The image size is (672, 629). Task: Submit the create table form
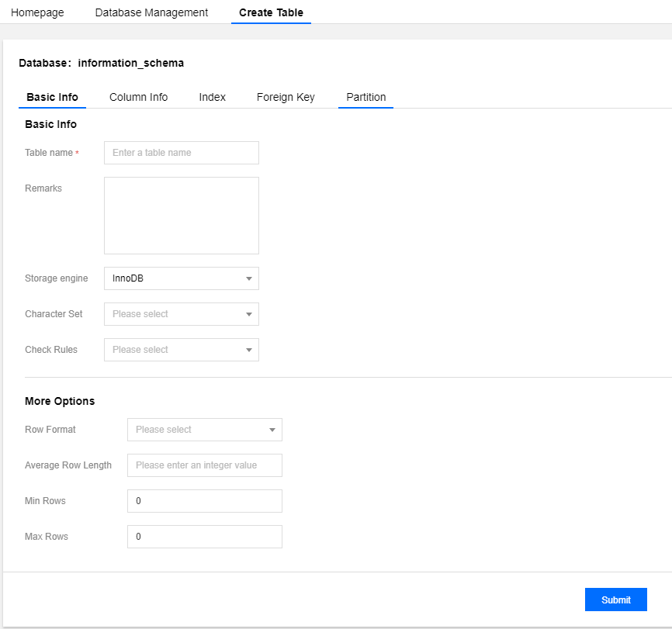point(615,600)
